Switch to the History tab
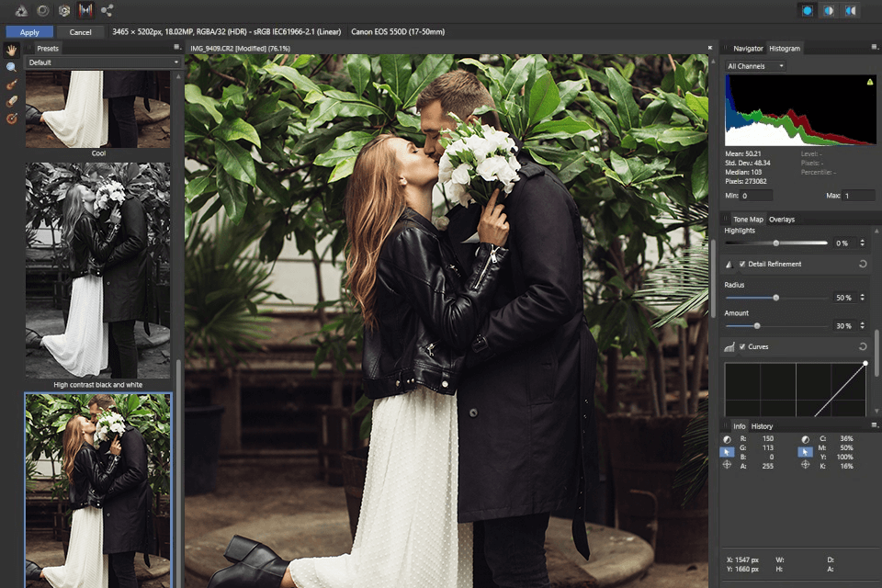The height and width of the screenshot is (588, 882). click(763, 426)
